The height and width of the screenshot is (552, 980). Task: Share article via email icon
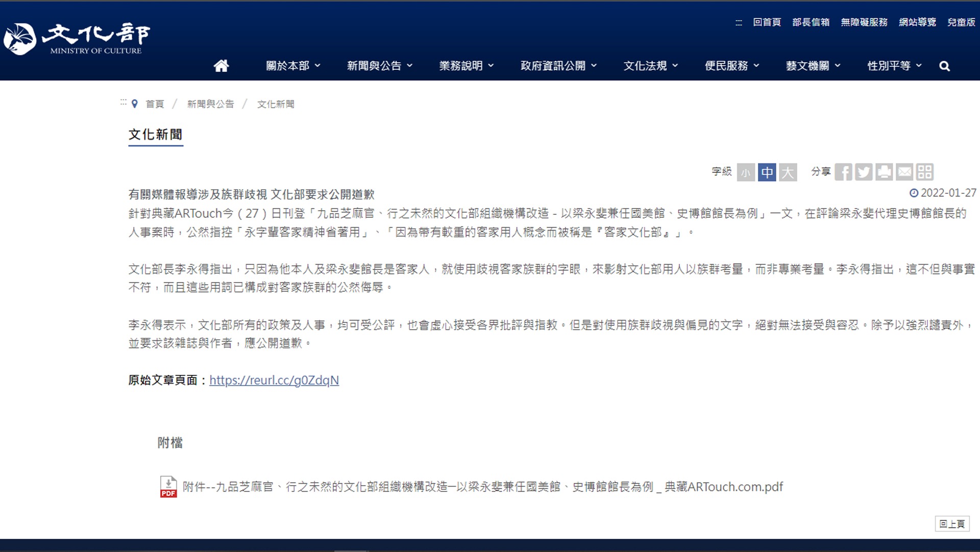904,172
